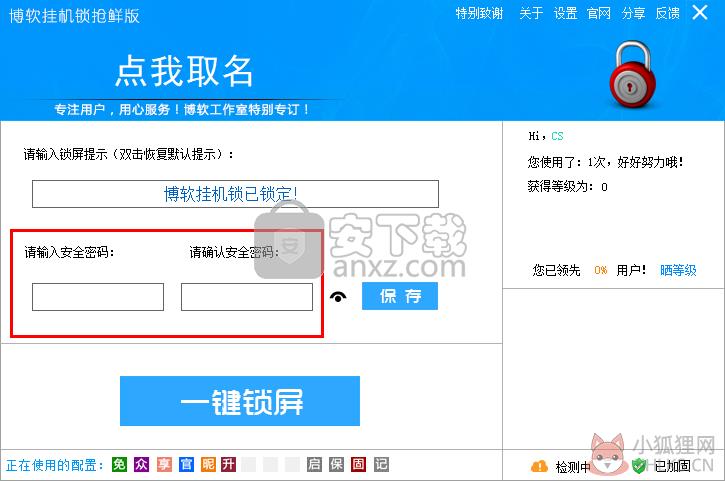The width and height of the screenshot is (725, 481).
Task: Focus the 请确认安全密码 input box
Action: click(247, 297)
